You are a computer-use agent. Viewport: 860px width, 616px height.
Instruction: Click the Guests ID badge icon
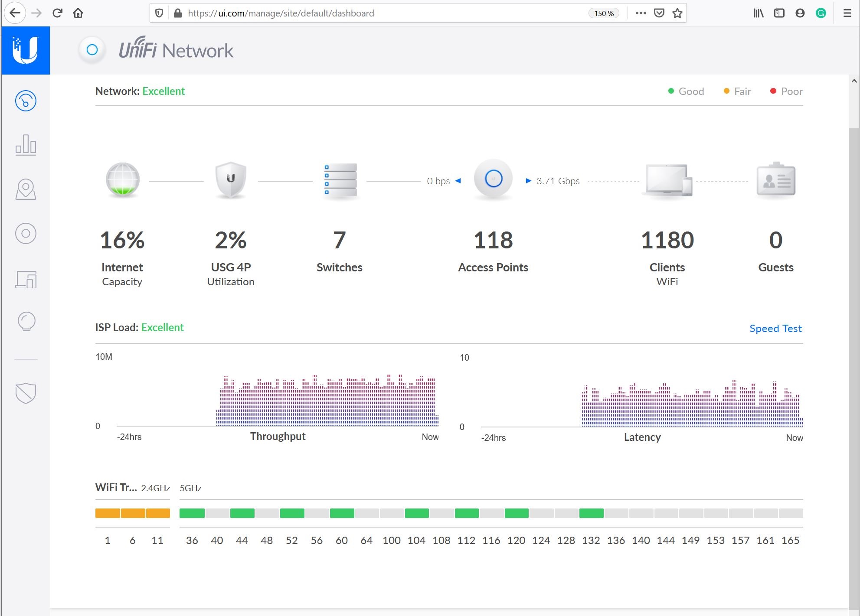(x=776, y=179)
